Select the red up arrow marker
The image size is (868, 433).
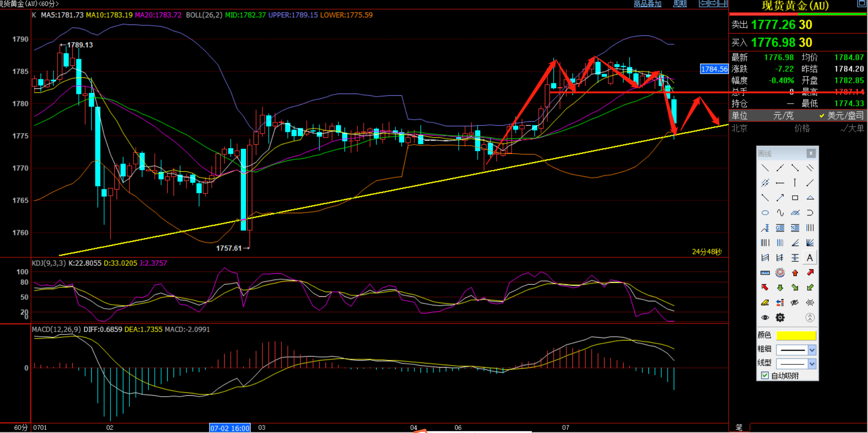click(795, 273)
